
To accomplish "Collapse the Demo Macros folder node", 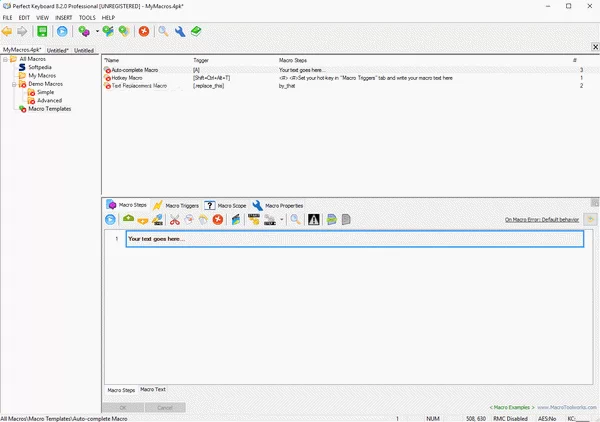I will pos(14,84).
